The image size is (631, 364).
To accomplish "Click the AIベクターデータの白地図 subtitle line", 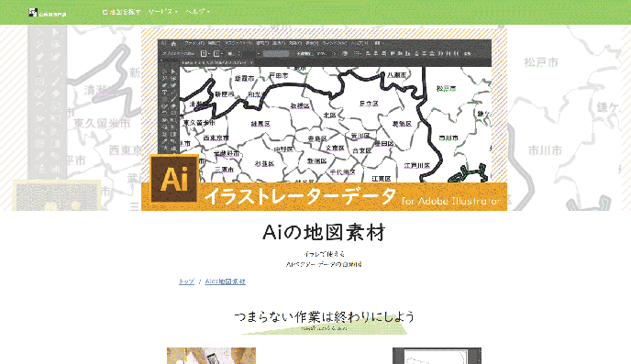I will (324, 264).
